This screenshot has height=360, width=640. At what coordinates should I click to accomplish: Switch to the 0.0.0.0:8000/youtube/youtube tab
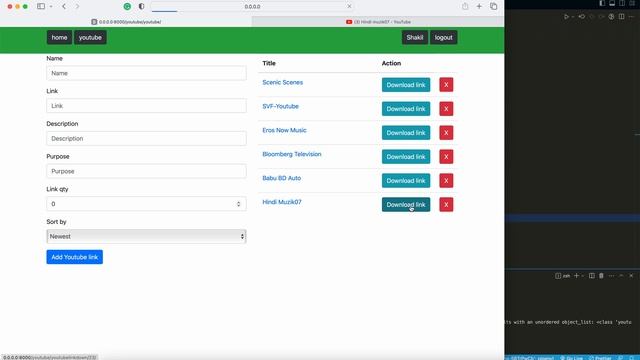pos(126,22)
